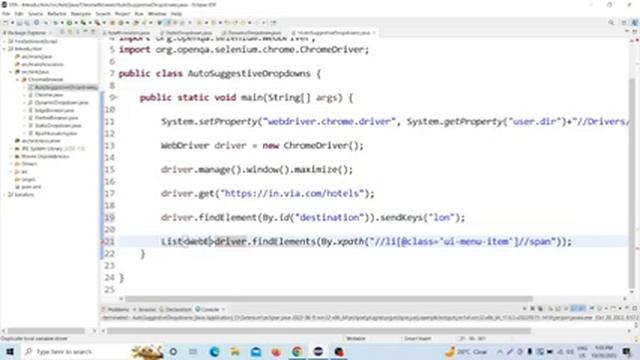
Task: Open the Refactor menu
Action: 57,14
